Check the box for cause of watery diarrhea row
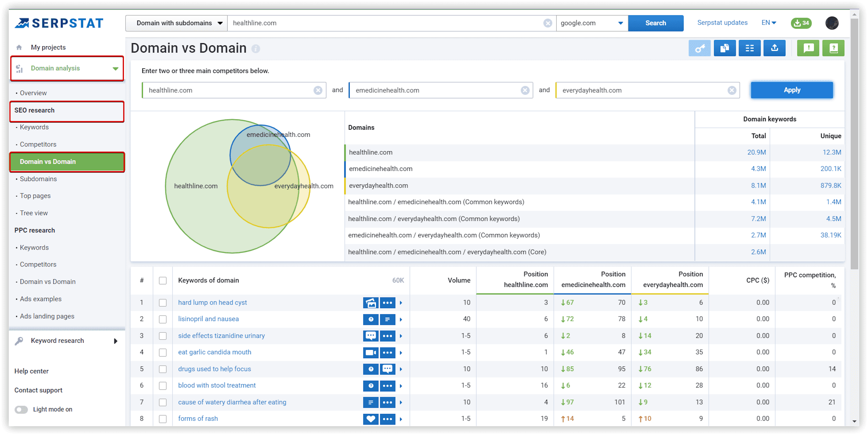868x435 pixels. [x=163, y=402]
